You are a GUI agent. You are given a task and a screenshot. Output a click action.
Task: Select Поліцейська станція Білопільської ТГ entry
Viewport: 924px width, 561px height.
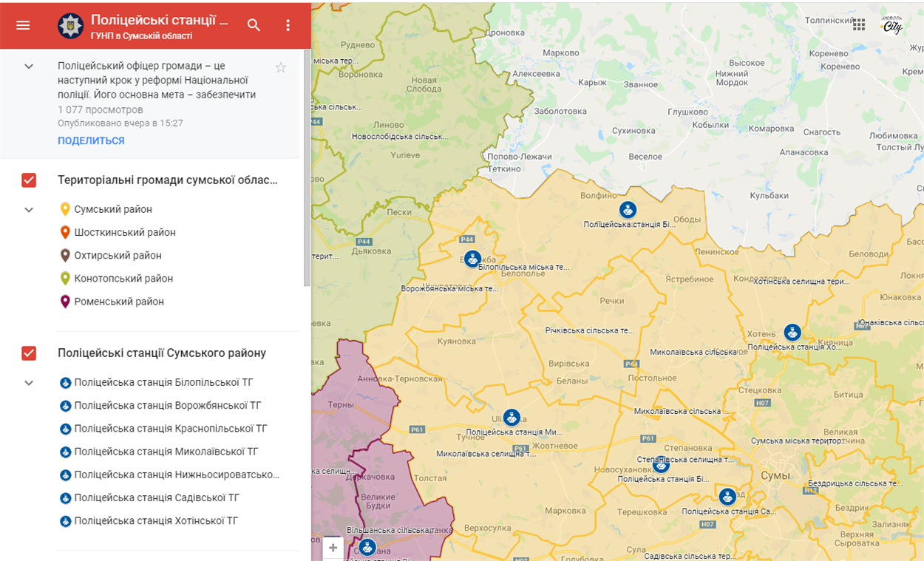pyautogui.click(x=164, y=383)
